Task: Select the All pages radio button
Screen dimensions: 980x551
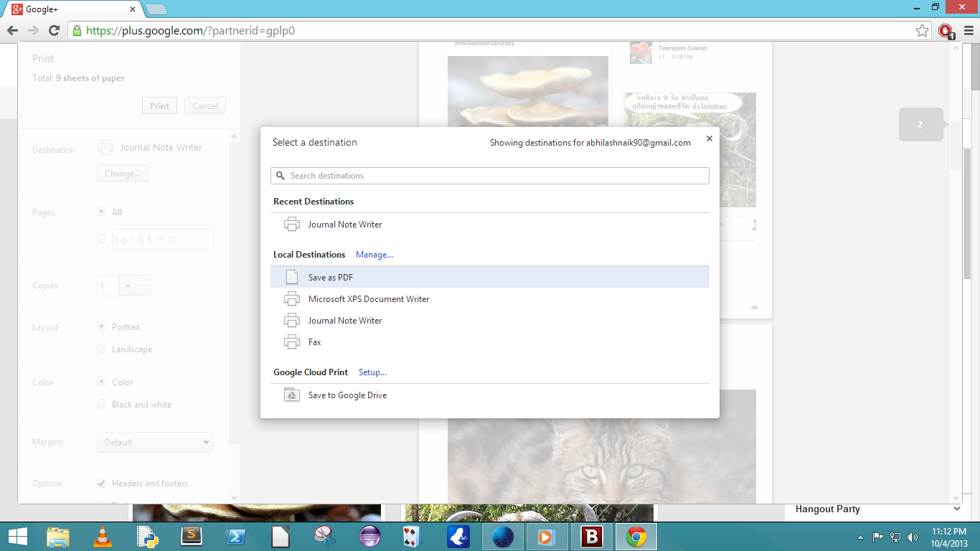Action: [102, 212]
